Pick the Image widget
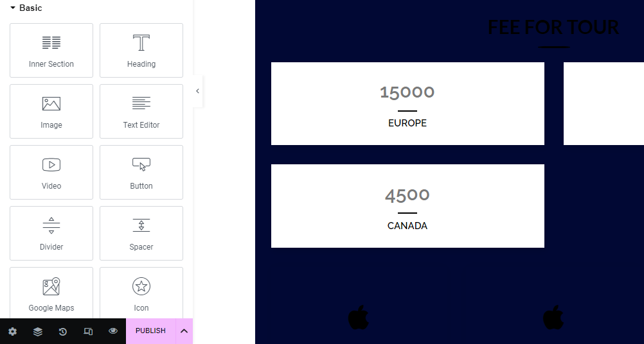The image size is (644, 344). 51,111
